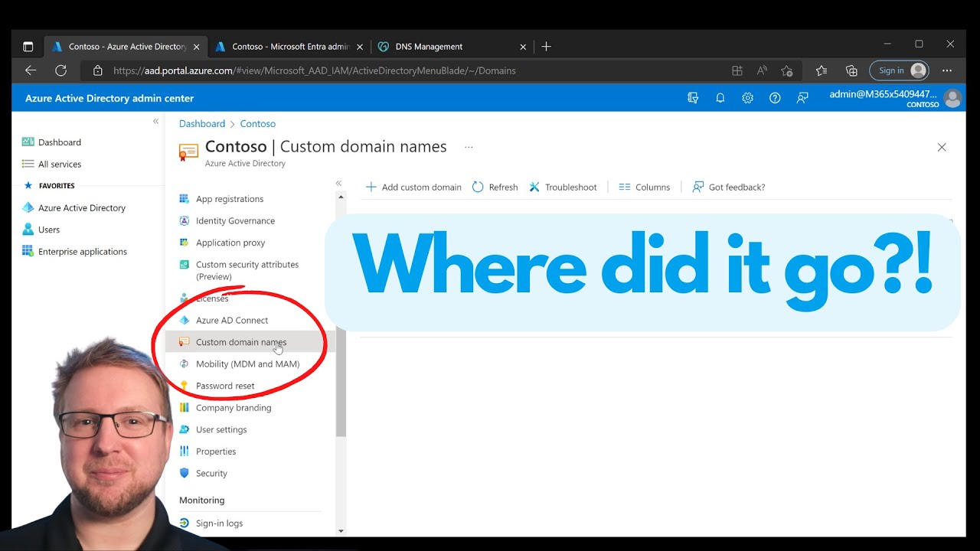Screen dimensions: 980x551
Task: Open App registrations menu item
Action: pos(230,199)
